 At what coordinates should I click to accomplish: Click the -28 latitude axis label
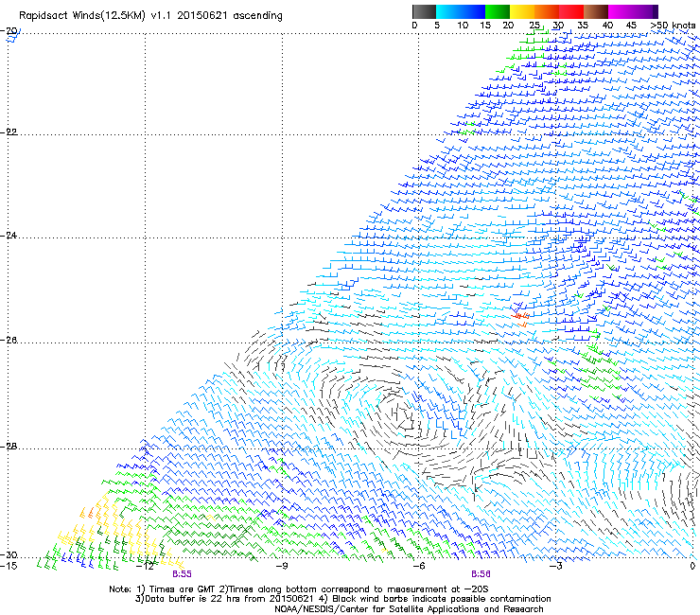[x=9, y=447]
